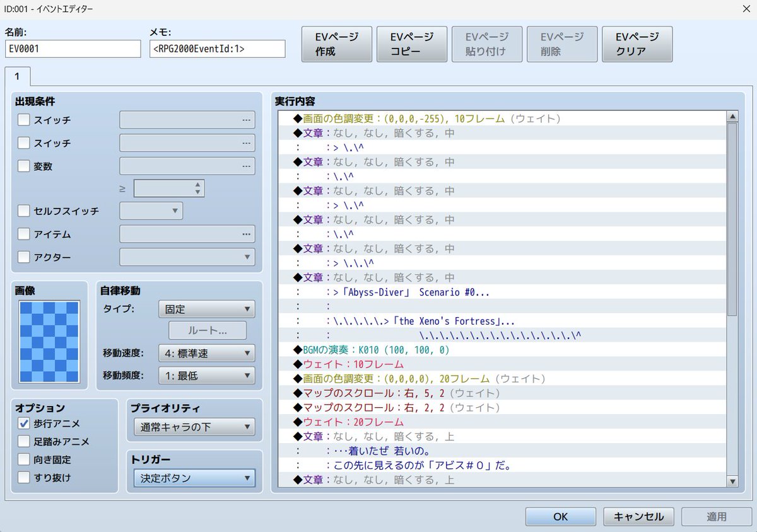757x532 pixels.
Task: Enable アクター condition checkbox
Action: [x=24, y=257]
